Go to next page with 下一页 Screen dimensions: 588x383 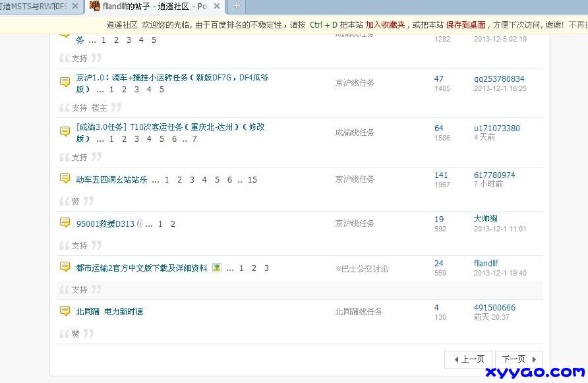click(518, 359)
